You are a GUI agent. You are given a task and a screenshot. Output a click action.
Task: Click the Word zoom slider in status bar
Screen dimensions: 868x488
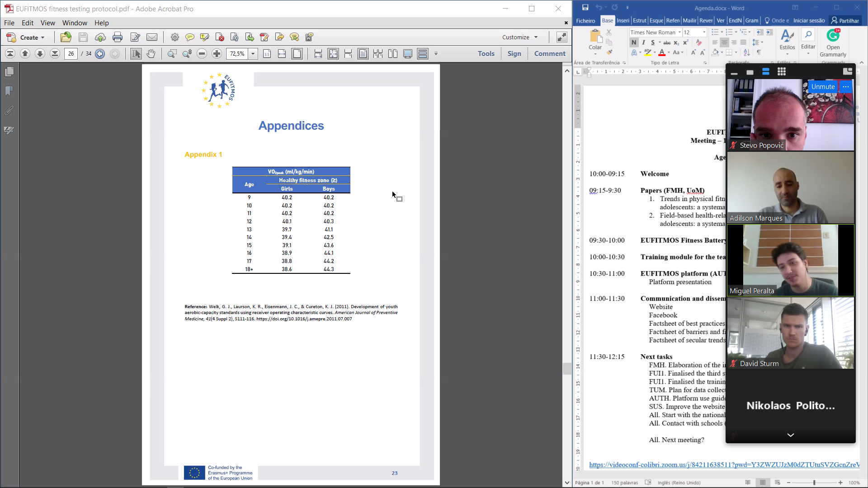point(814,483)
